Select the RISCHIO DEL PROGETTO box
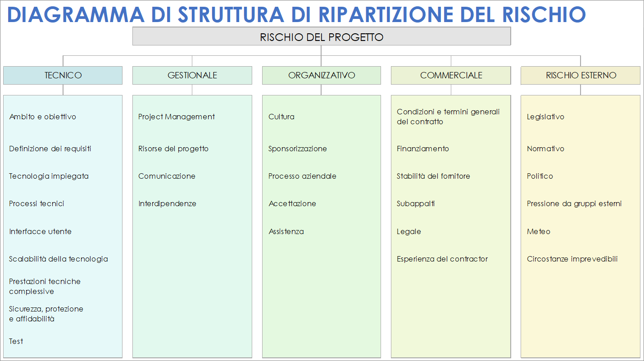Screen dimensions: 644x361 pyautogui.click(x=322, y=36)
